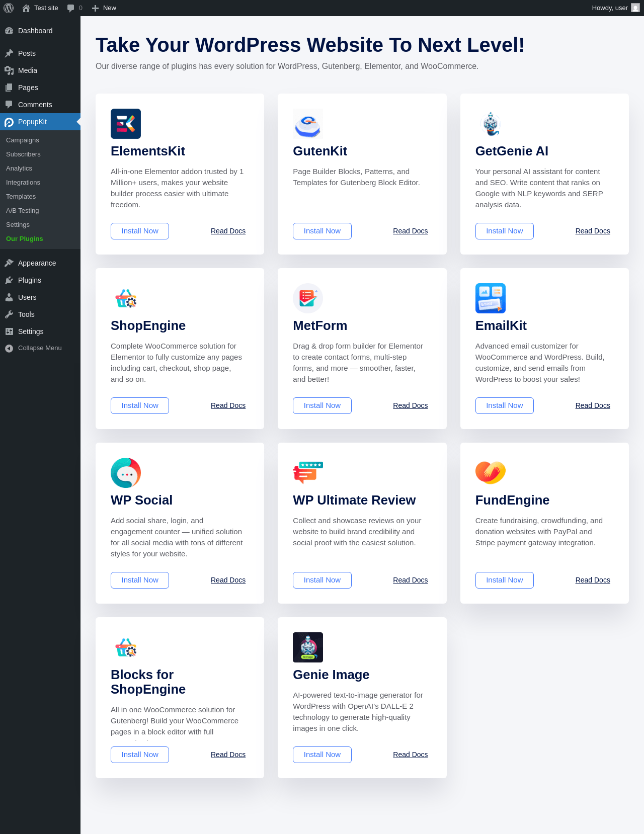
Task: Click the Users person icon
Action: point(9,297)
